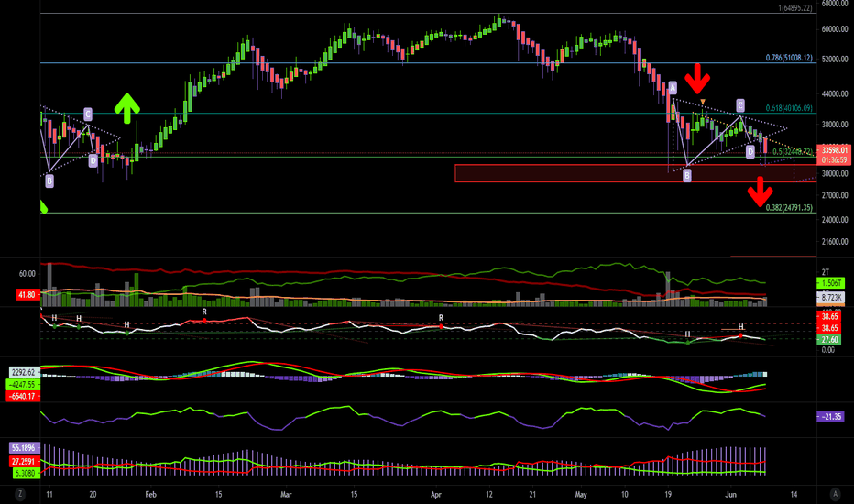Image resolution: width=854 pixels, height=504 pixels.
Task: Click the 68000.00 price axis label
Action: (x=835, y=4)
